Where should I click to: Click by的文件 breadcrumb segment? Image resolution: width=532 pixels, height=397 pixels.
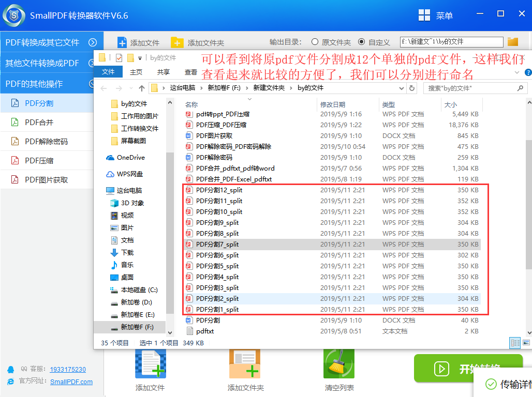pyautogui.click(x=311, y=88)
